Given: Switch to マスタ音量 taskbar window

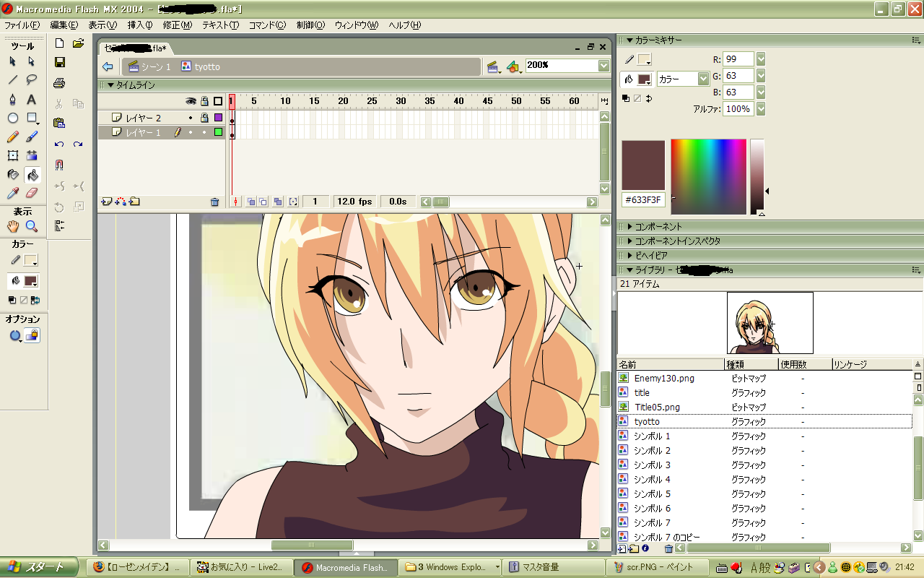Looking at the screenshot, I should [555, 567].
